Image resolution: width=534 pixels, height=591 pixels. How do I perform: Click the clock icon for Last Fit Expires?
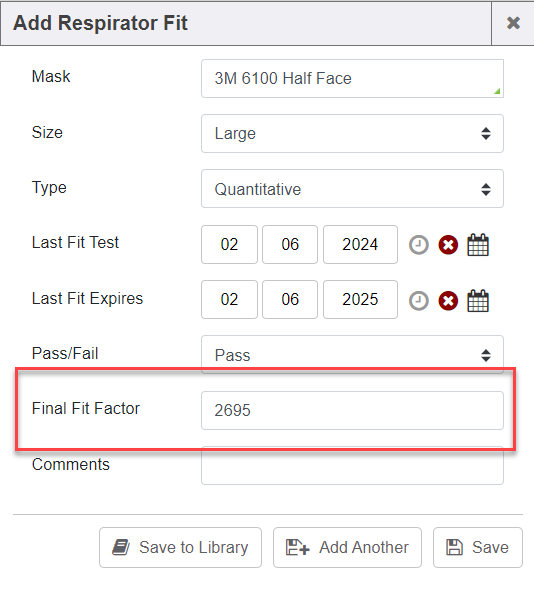419,301
